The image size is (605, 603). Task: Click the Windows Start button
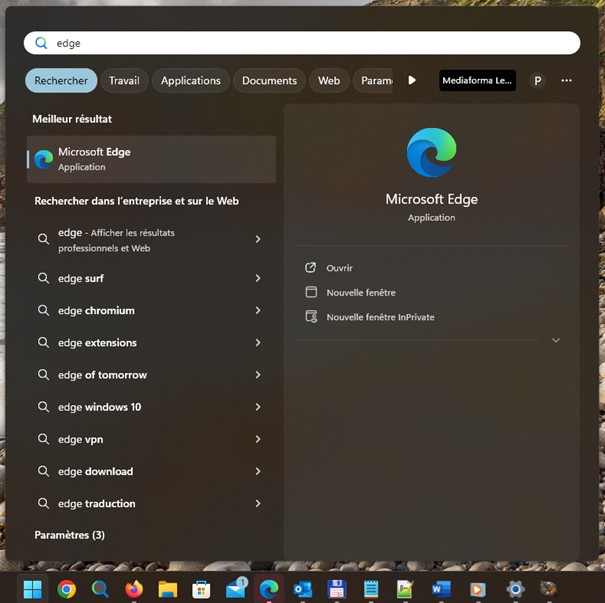(33, 589)
